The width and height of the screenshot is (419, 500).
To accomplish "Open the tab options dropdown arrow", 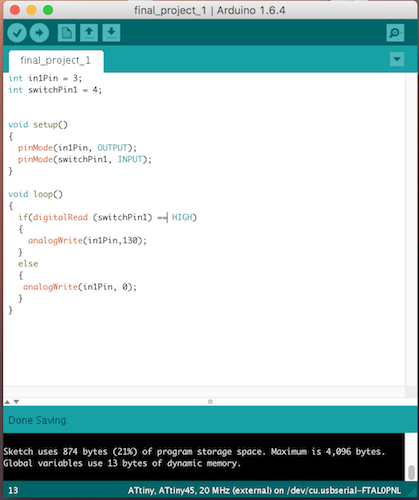I will (x=397, y=59).
